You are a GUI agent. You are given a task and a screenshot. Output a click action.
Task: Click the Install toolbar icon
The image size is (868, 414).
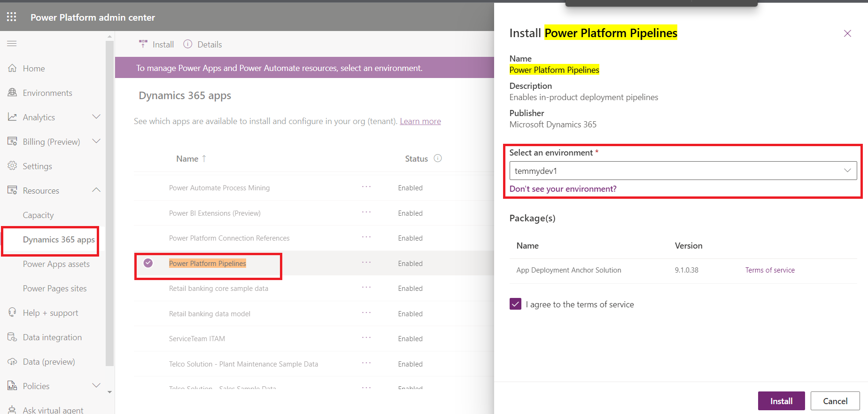point(143,44)
